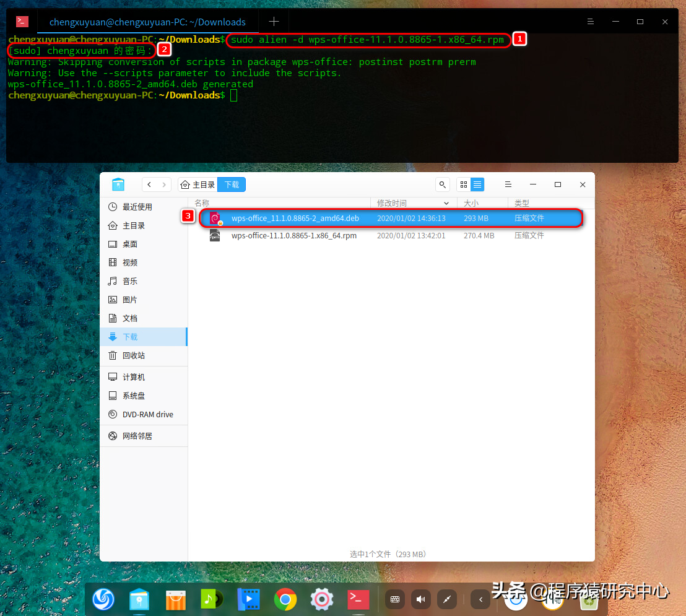This screenshot has width=686, height=616.
Task: Click the terminal command prompt line
Action: (123, 95)
